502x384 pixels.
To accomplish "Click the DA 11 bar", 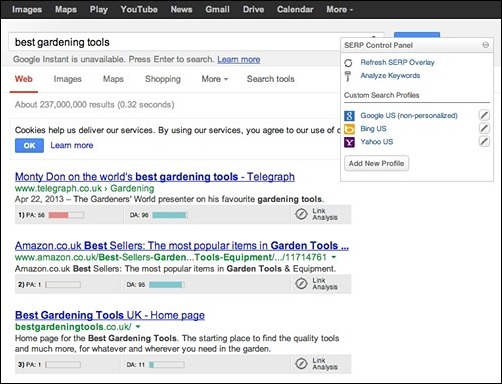I will tap(166, 365).
